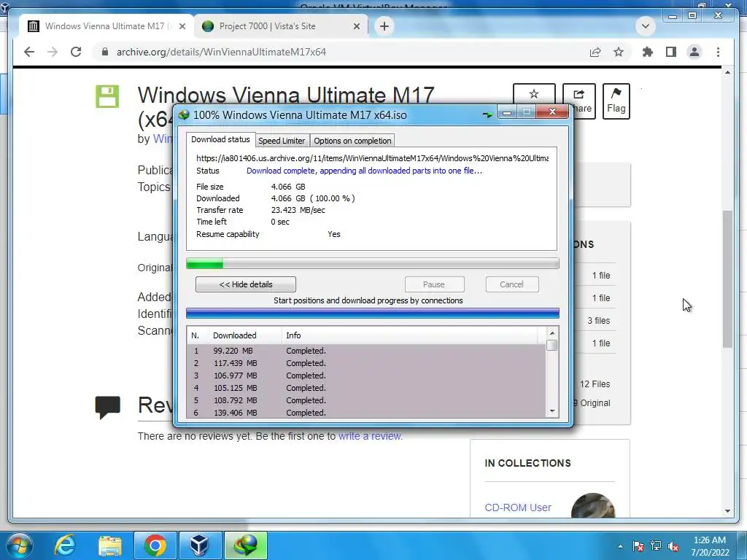Select the Download status tab
Viewport: 747px width, 560px height.
(x=220, y=139)
